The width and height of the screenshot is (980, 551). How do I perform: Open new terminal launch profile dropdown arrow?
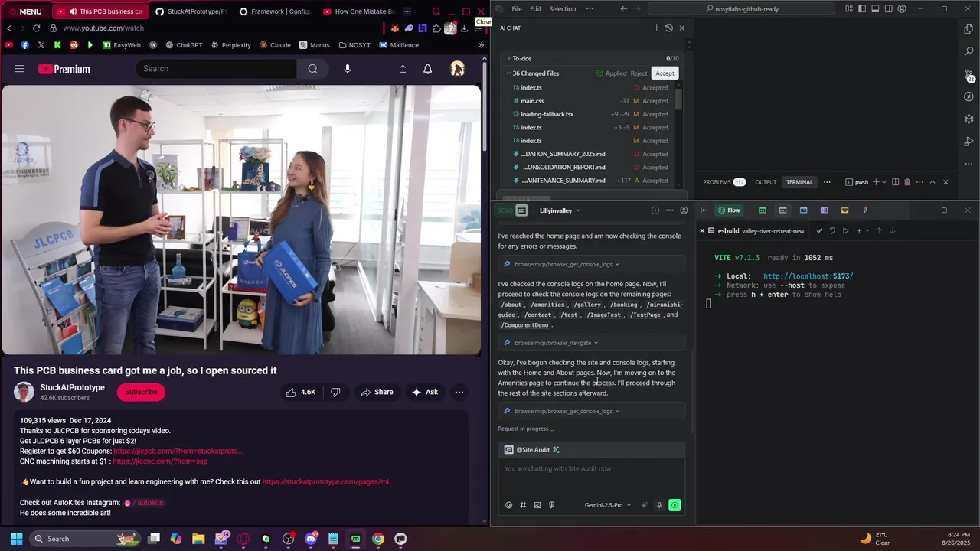pyautogui.click(x=884, y=182)
